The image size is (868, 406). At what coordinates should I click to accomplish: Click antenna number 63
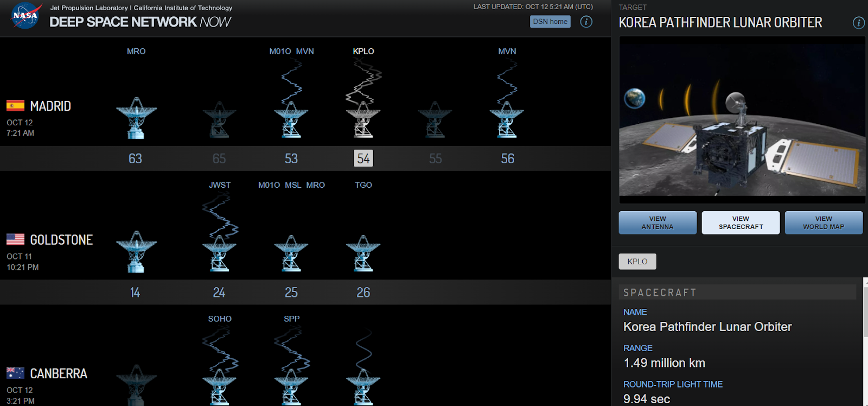pyautogui.click(x=135, y=158)
